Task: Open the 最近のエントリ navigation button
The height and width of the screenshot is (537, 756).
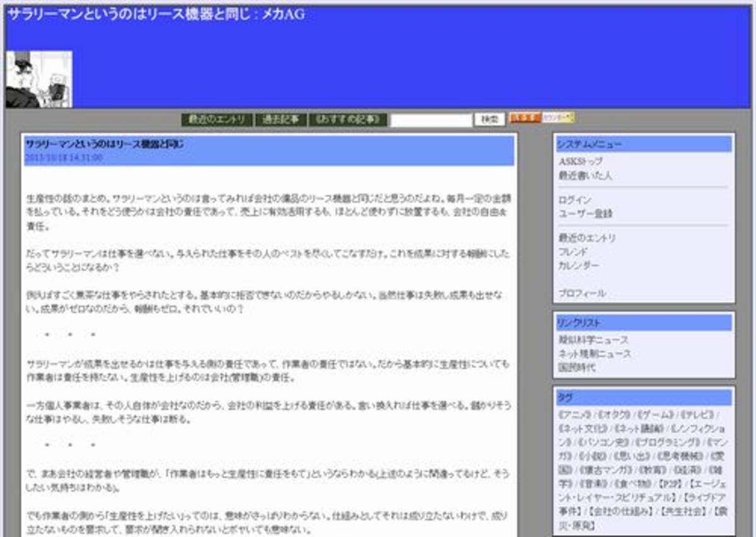Action: point(217,120)
